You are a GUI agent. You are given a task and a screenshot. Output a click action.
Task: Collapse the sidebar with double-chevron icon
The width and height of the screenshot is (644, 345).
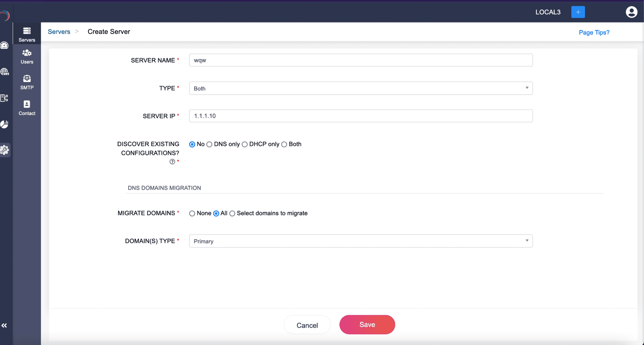[4, 325]
